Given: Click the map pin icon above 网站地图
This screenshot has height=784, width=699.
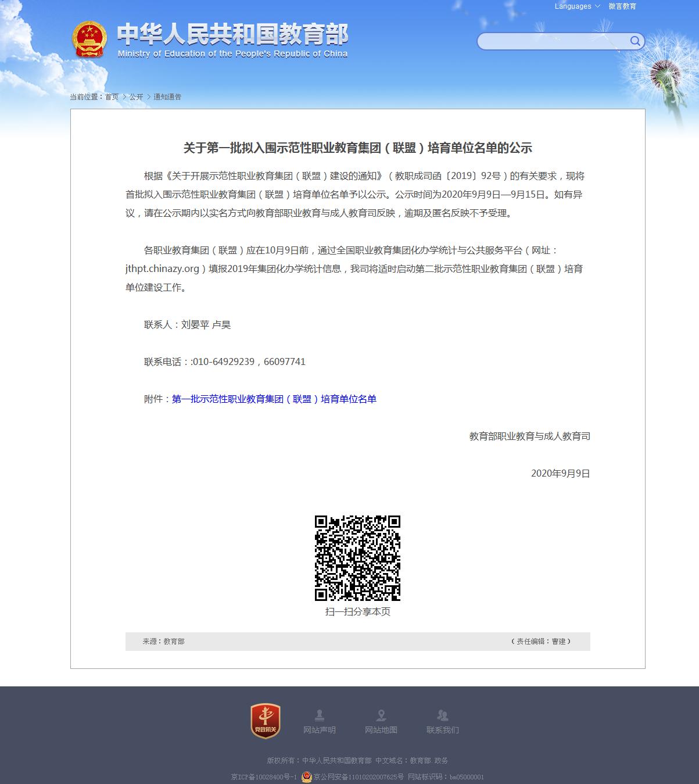Looking at the screenshot, I should pos(381,715).
